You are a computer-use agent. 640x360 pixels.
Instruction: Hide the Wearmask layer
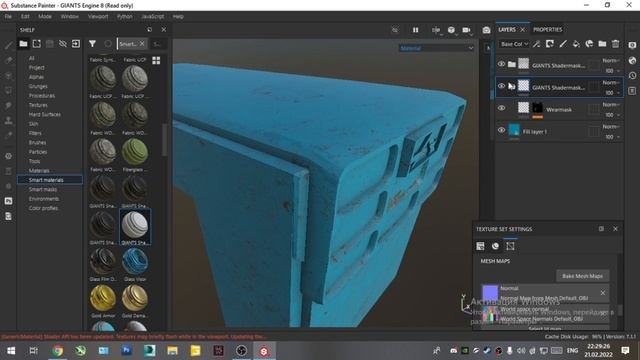tap(501, 108)
